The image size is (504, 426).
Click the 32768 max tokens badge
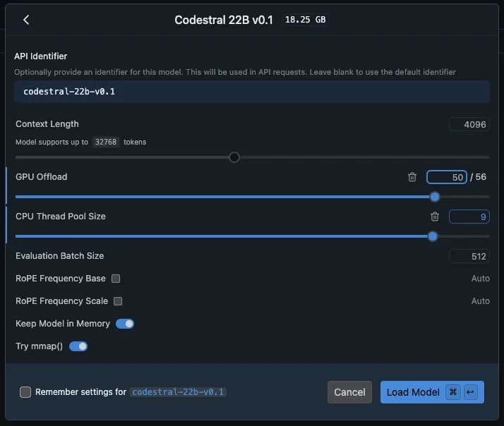106,142
